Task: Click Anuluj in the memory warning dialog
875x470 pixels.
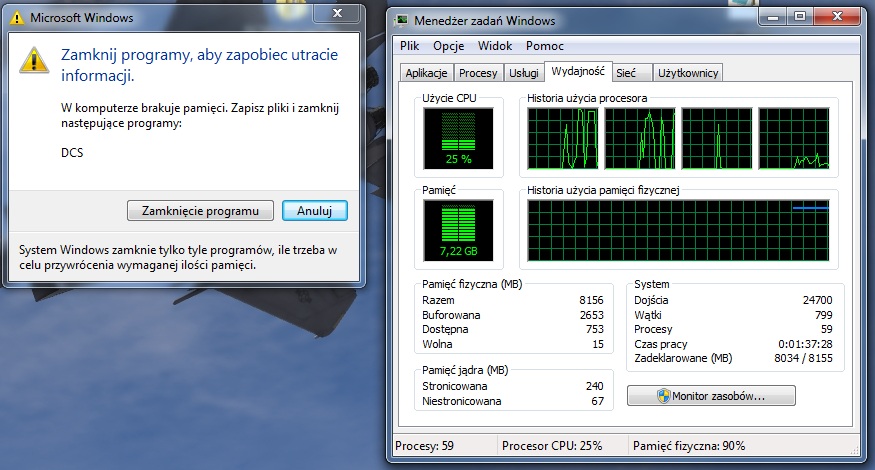Action: coord(315,211)
